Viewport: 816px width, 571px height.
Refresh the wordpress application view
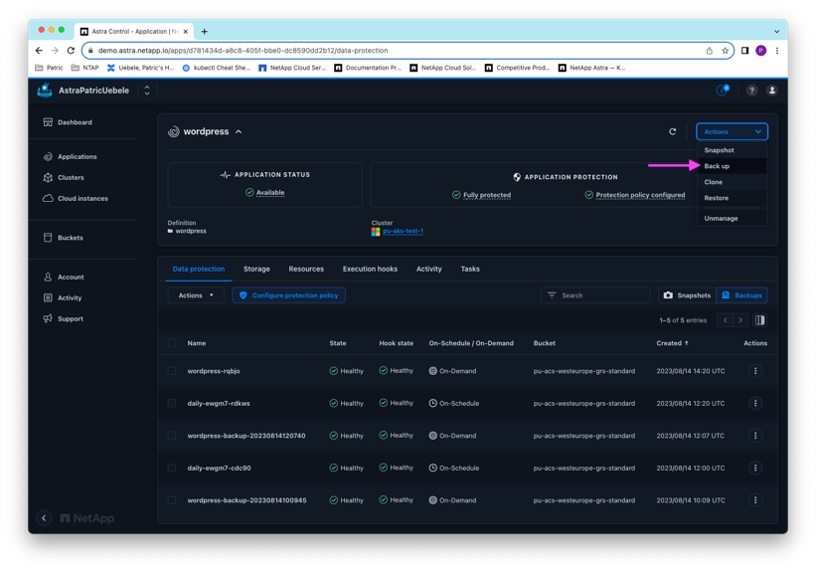[x=672, y=132]
